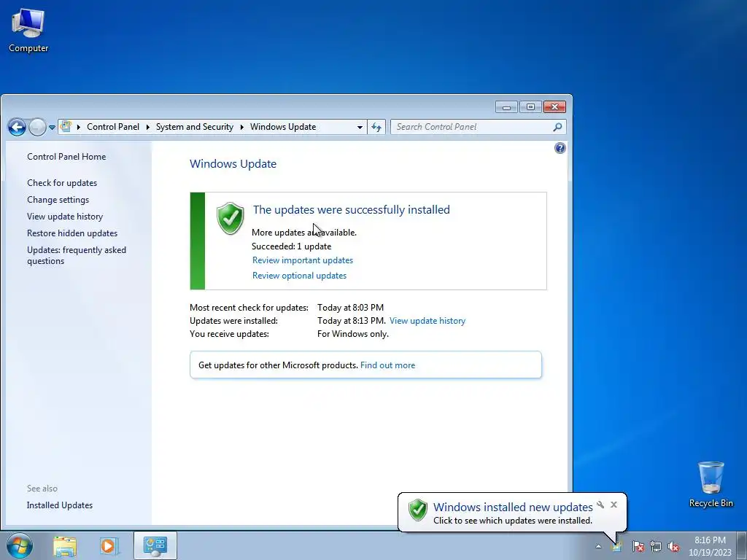This screenshot has width=747, height=560.
Task: Open the Computer desktop icon
Action: pos(28,29)
